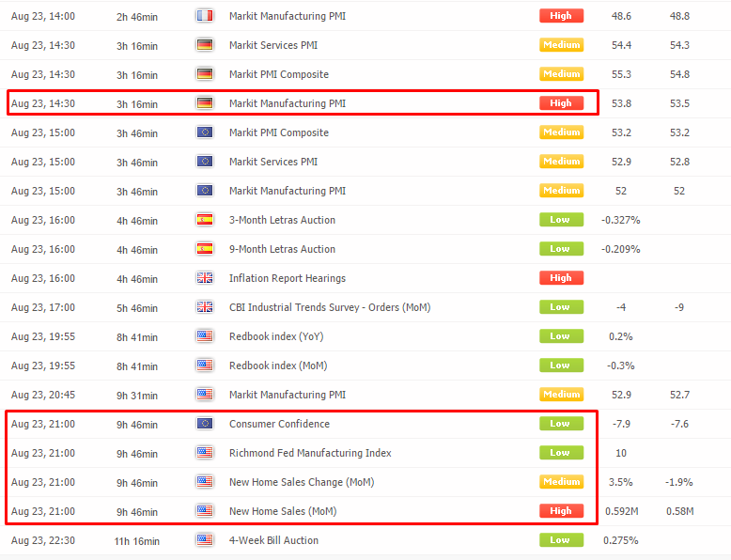The width and height of the screenshot is (731, 560).
Task: Click the Spain flag beside 9-Month Letras Auction
Action: click(x=205, y=249)
